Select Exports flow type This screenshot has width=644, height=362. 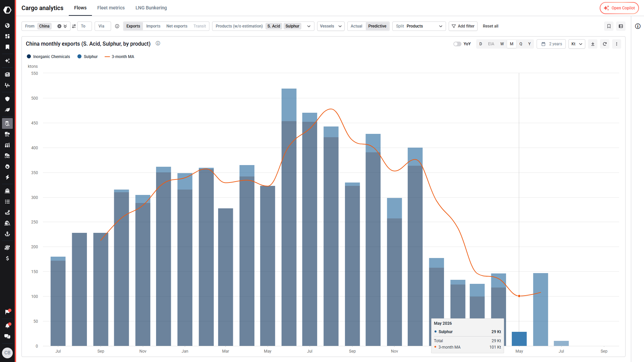click(133, 26)
